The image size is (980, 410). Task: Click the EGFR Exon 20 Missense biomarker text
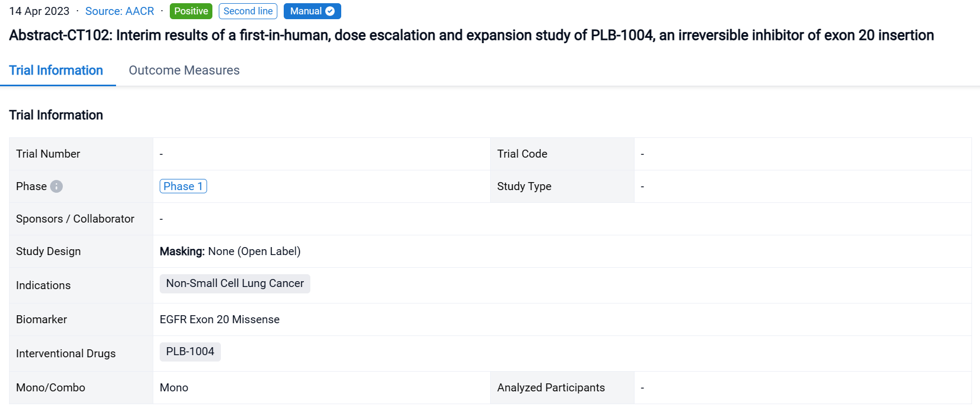219,319
